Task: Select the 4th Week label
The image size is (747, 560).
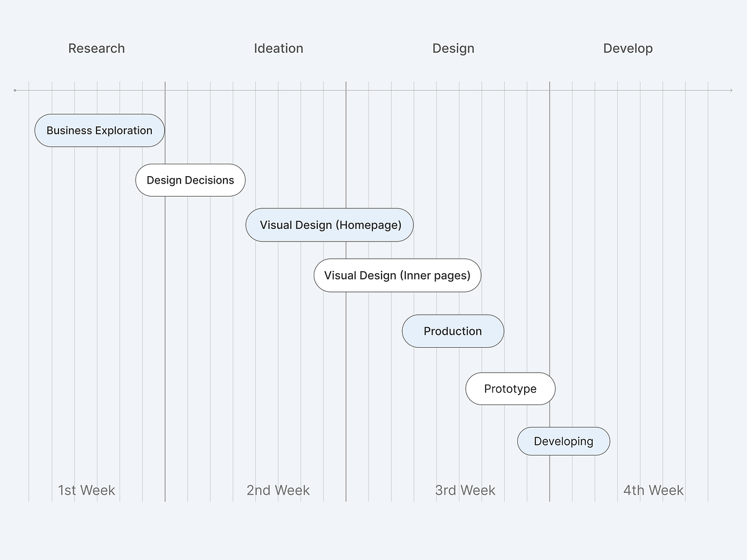Action: click(x=653, y=490)
